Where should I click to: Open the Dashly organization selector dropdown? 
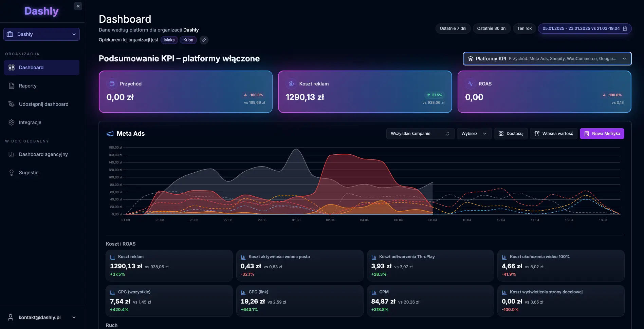click(41, 34)
